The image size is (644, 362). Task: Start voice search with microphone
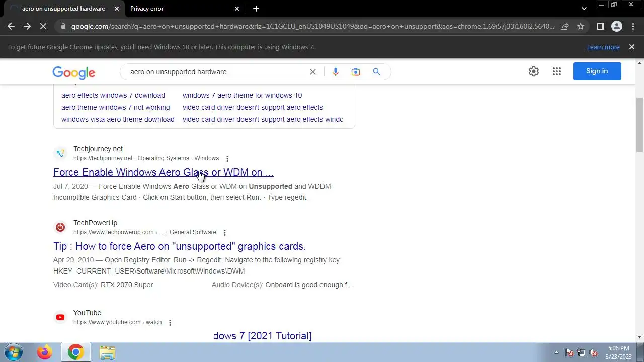point(336,72)
